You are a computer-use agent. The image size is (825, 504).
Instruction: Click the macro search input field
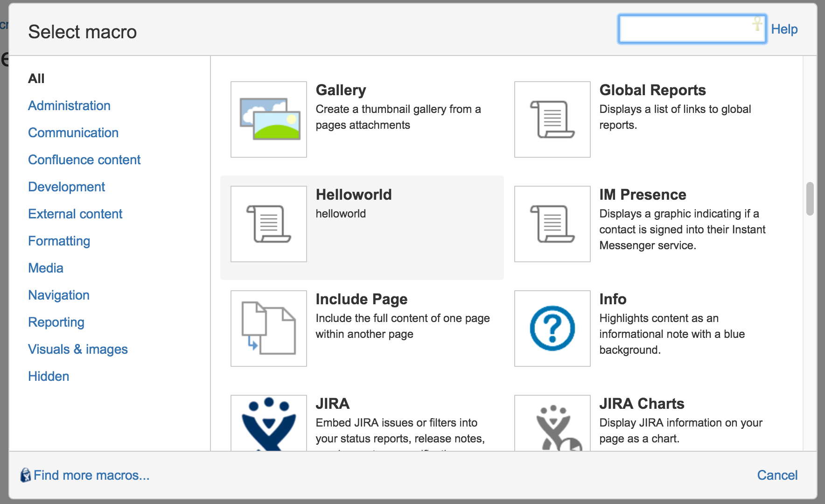tap(686, 29)
